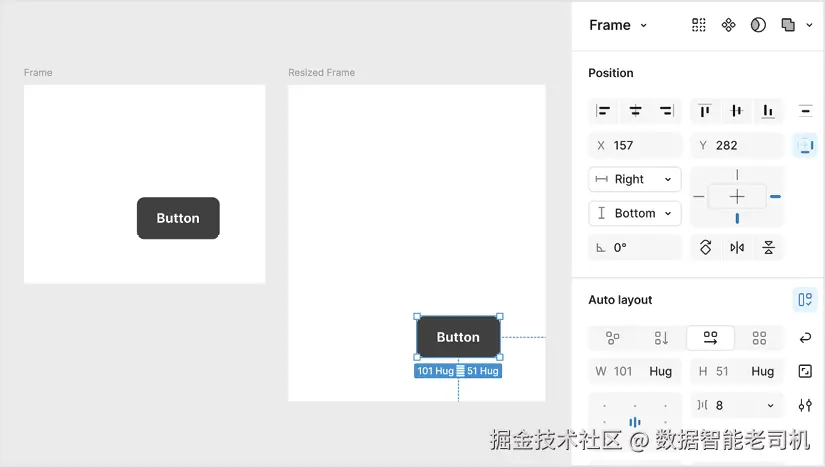
Task: Click the boolean groups icon
Action: coord(788,25)
